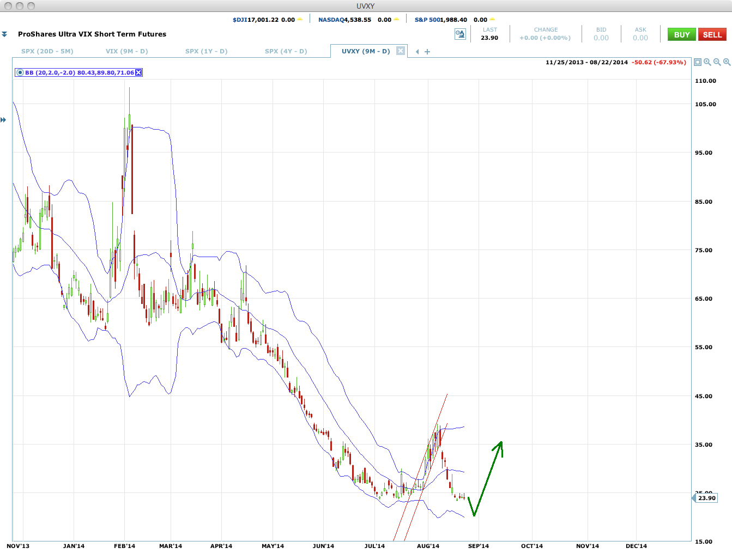Click the ProShares Ultra VIX Short Term Futures title
732x560 pixels.
[x=92, y=34]
